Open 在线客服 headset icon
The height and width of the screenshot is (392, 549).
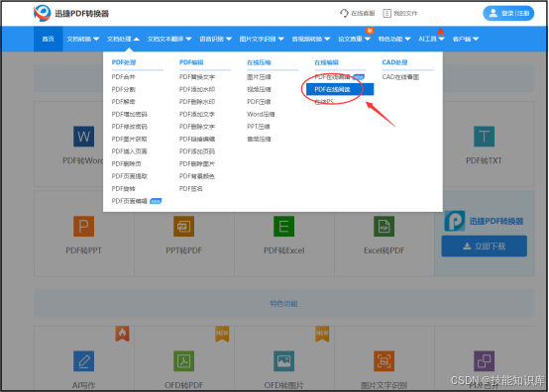click(344, 13)
